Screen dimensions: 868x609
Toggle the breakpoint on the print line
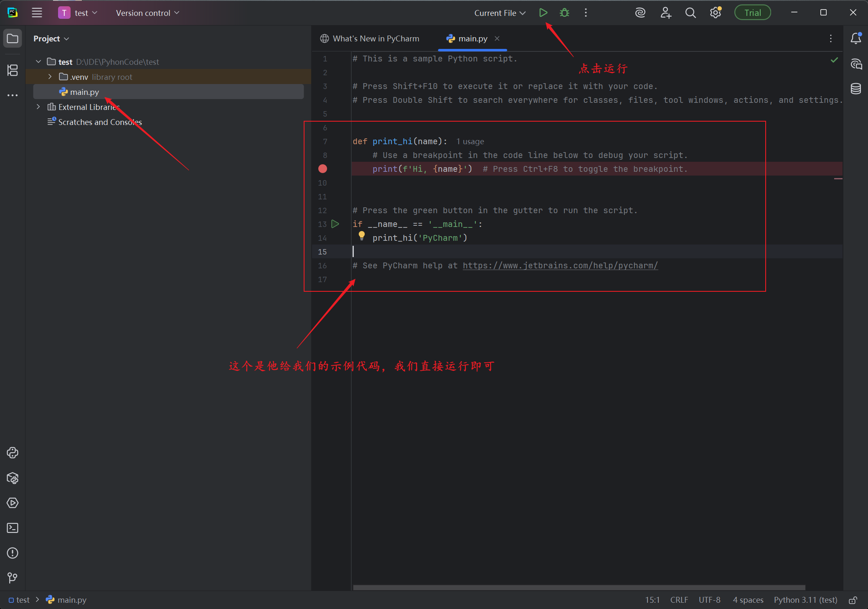pos(322,169)
